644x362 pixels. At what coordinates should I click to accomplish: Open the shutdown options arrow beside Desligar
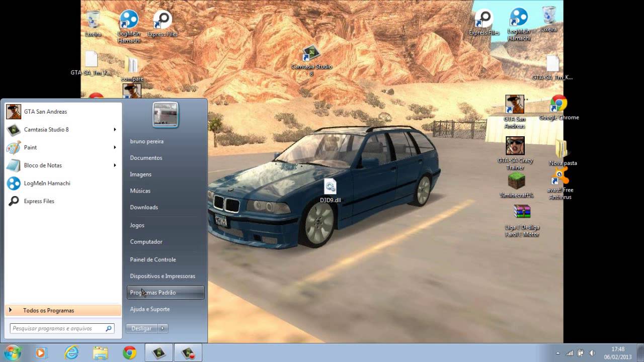(x=163, y=328)
